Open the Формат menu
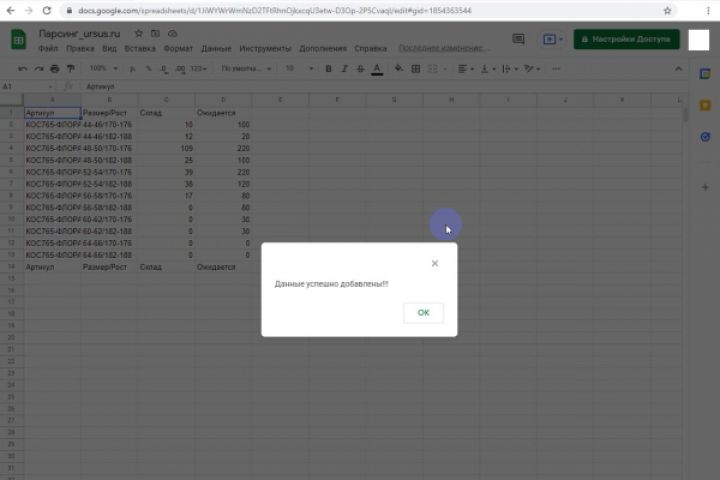Screen dimensions: 720x480 pos(178,48)
